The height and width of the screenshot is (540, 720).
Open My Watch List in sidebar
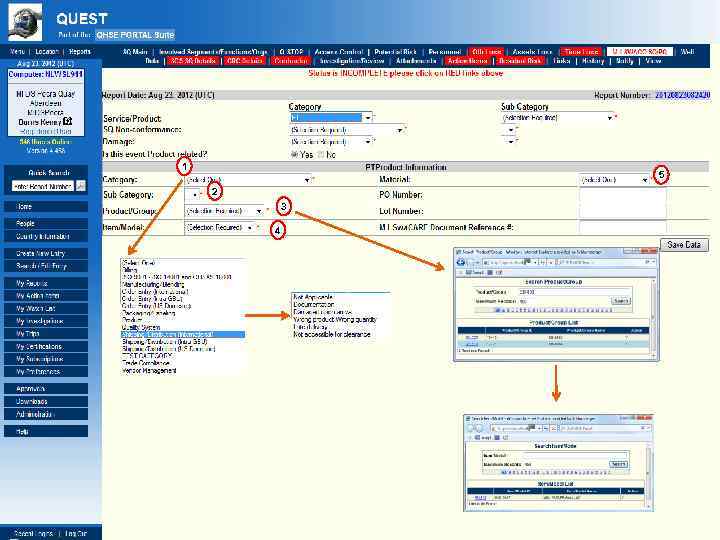click(46, 309)
